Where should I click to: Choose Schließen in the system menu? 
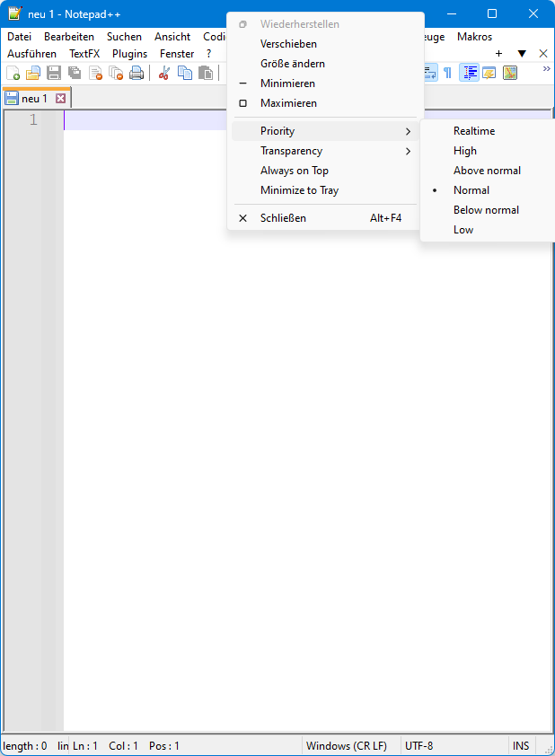click(325, 218)
